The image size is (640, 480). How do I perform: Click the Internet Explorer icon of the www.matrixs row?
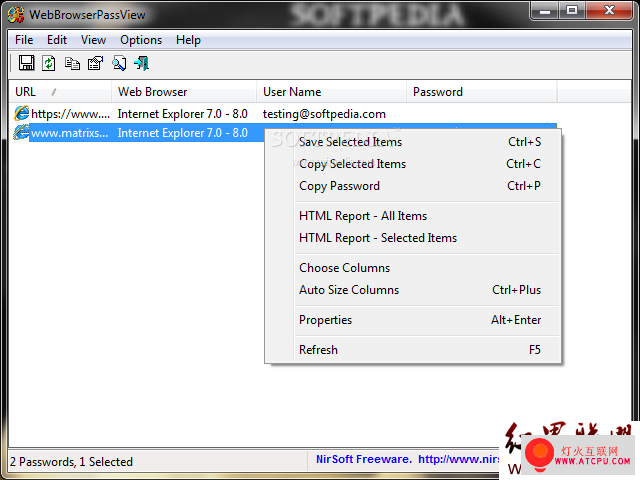[x=21, y=133]
